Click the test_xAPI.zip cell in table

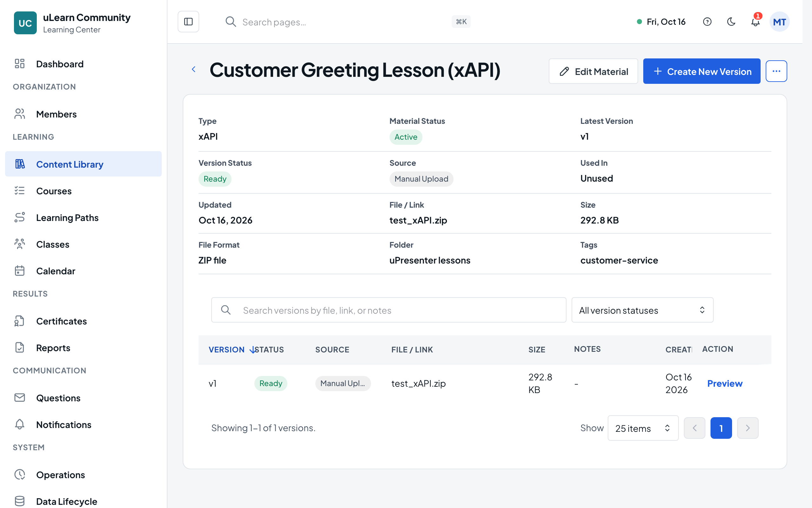pos(418,383)
